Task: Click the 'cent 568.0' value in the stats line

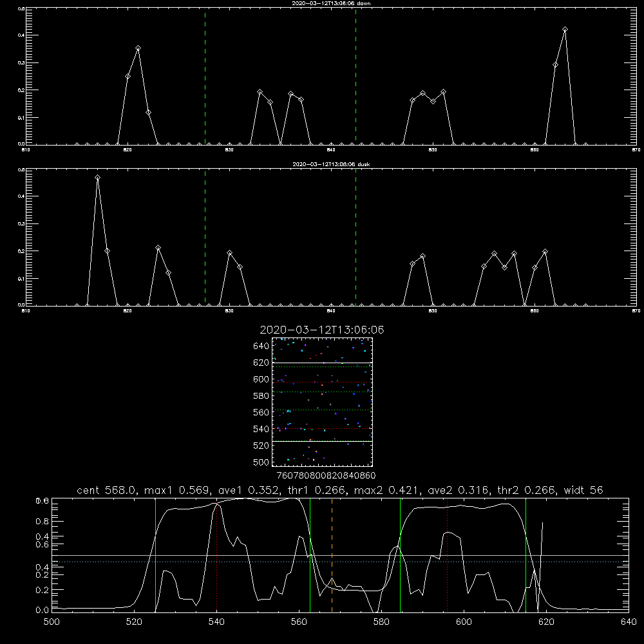Action: (x=106, y=490)
